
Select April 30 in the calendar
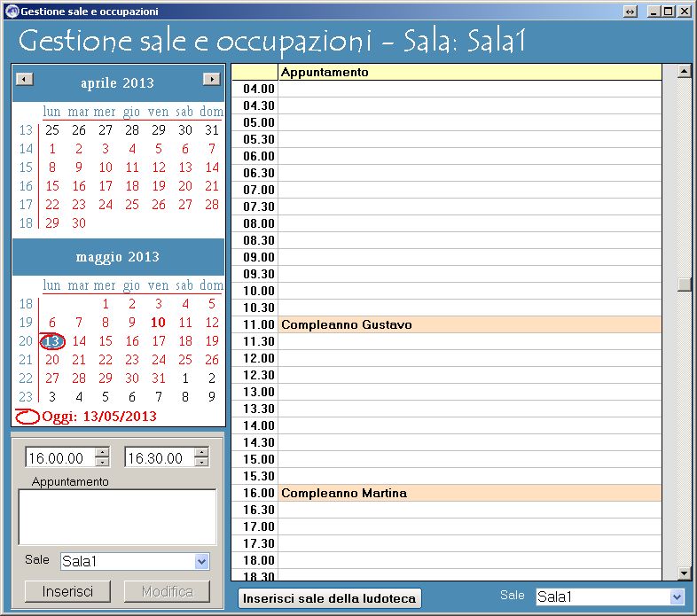coord(79,223)
